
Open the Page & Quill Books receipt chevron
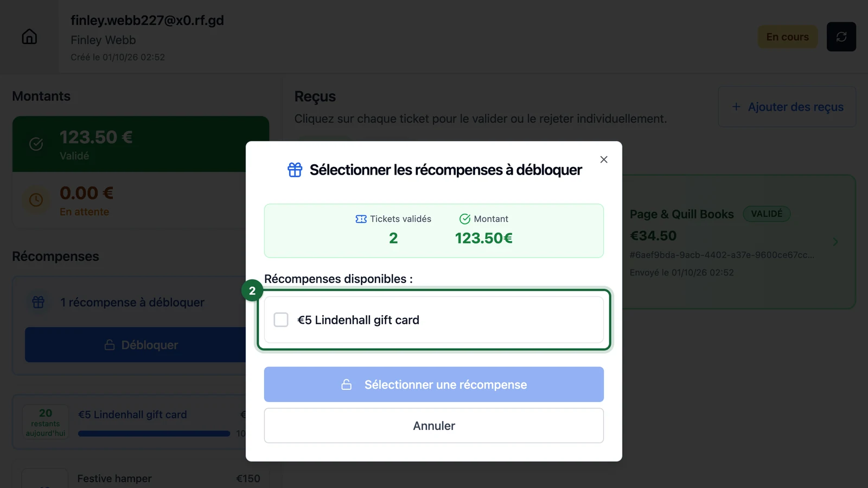tap(835, 242)
